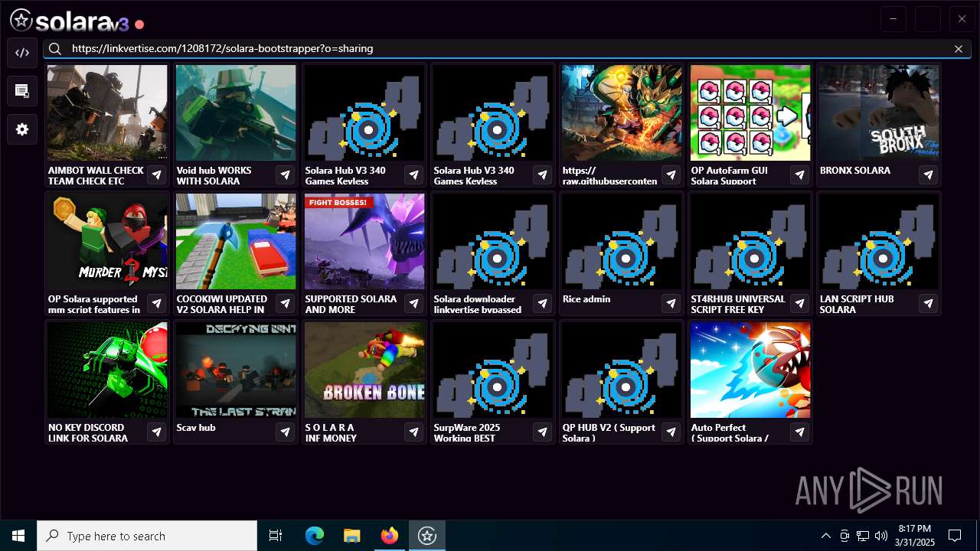980x551 pixels.
Task: Open the script list panel icon in sidebar
Action: point(22,91)
